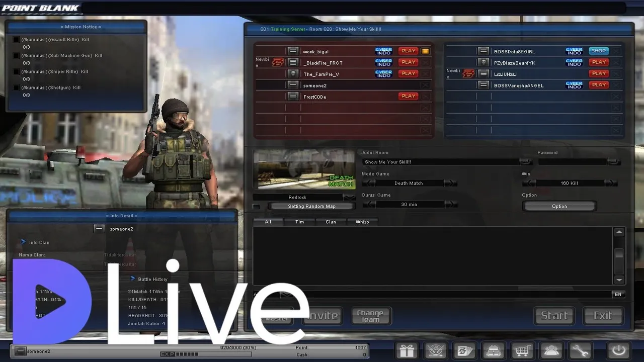644x362 pixels.
Task: Click the Exit button
Action: point(602,316)
